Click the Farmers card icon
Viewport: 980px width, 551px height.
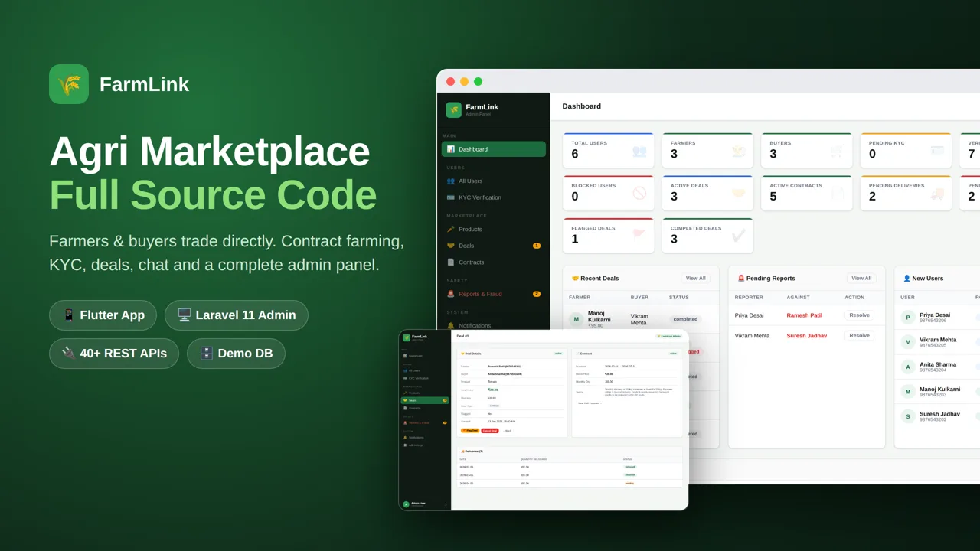coord(738,151)
